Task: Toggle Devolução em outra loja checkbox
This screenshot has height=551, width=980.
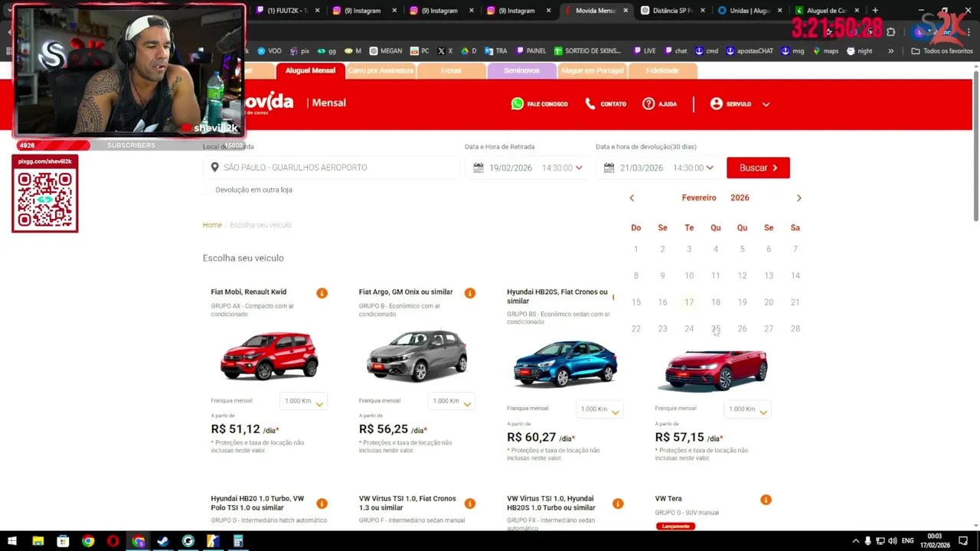Action: (x=207, y=190)
